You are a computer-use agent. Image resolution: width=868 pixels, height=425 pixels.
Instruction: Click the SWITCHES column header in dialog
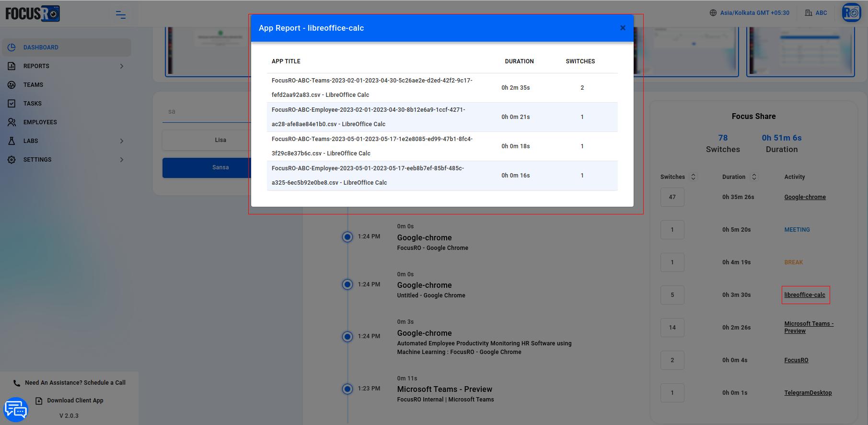point(580,61)
